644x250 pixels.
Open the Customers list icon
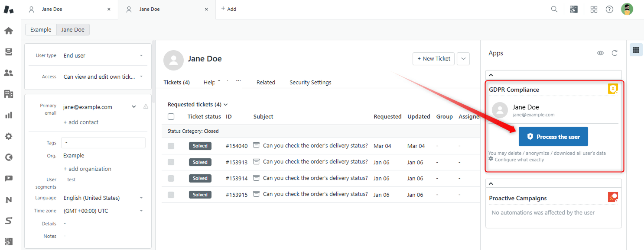pos(9,73)
